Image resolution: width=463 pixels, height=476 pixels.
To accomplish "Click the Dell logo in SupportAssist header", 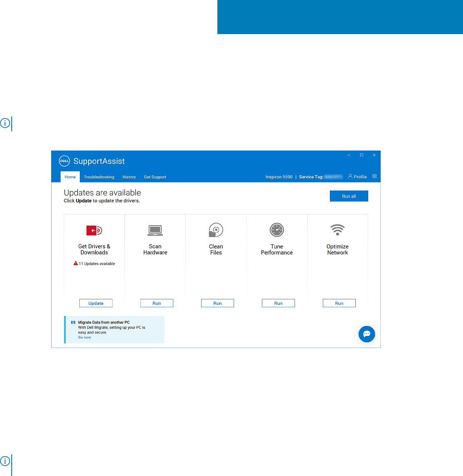I will tap(64, 161).
